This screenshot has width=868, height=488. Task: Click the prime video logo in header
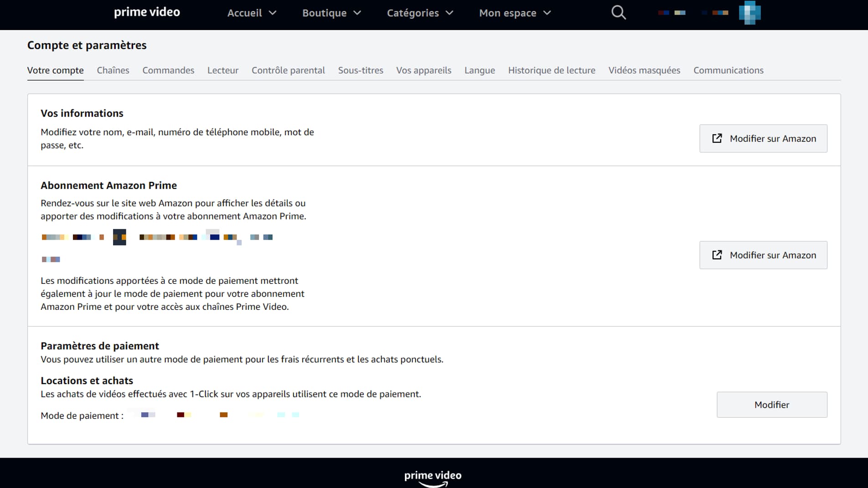point(147,12)
